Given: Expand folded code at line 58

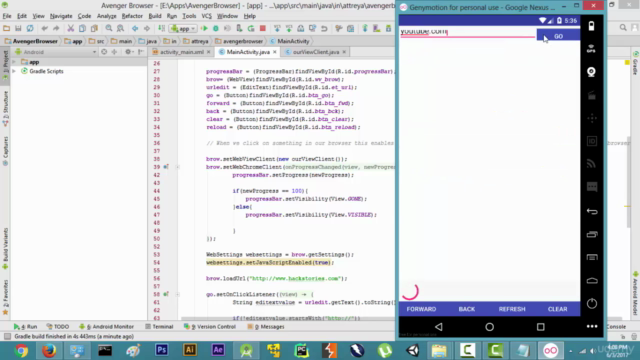Looking at the screenshot, I should click(x=178, y=294).
